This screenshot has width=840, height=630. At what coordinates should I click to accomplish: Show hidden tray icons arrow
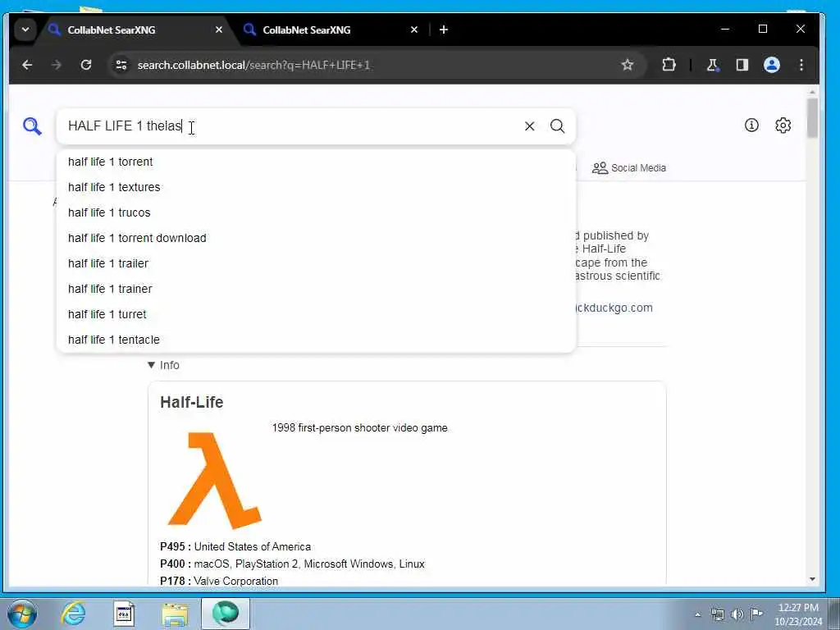(x=697, y=615)
